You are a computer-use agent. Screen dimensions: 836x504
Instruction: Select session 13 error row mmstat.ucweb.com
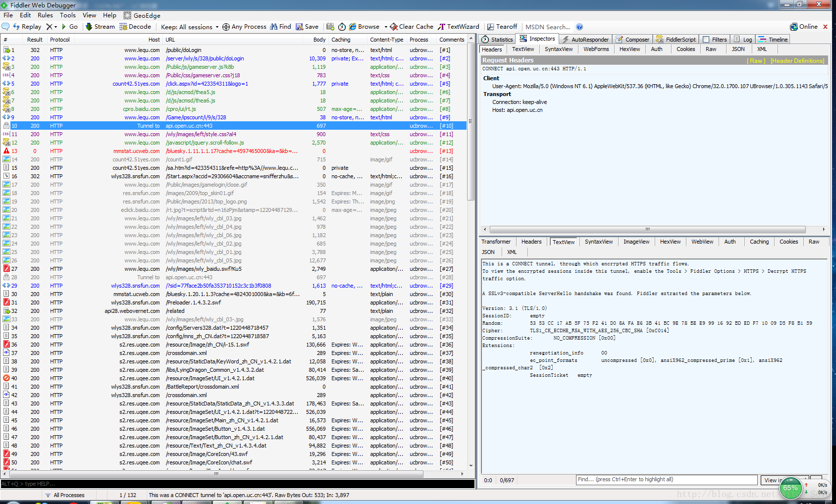point(234,151)
